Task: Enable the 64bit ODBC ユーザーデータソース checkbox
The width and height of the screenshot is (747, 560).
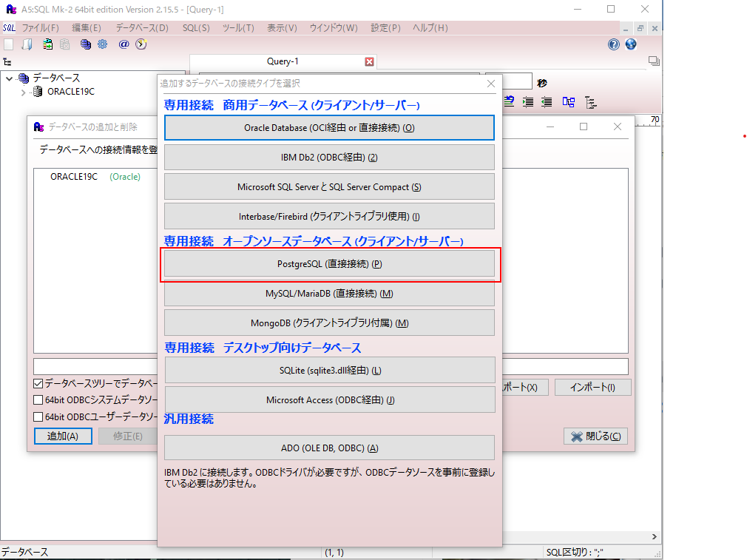Action: (38, 417)
